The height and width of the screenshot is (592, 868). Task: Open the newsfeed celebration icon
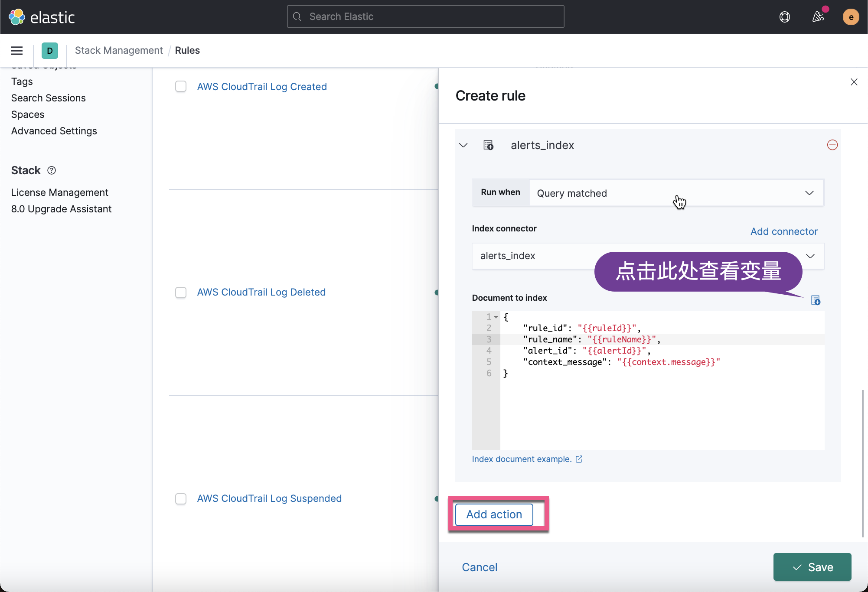pos(818,17)
